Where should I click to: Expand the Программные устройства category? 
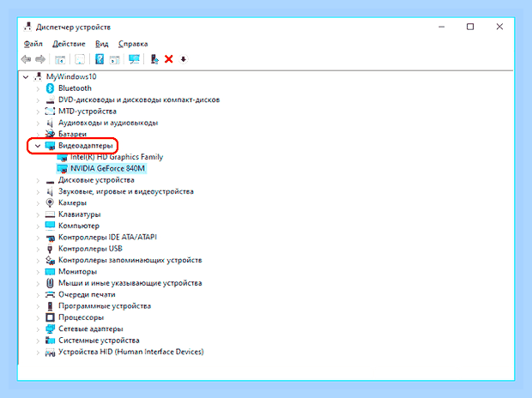[x=38, y=306]
